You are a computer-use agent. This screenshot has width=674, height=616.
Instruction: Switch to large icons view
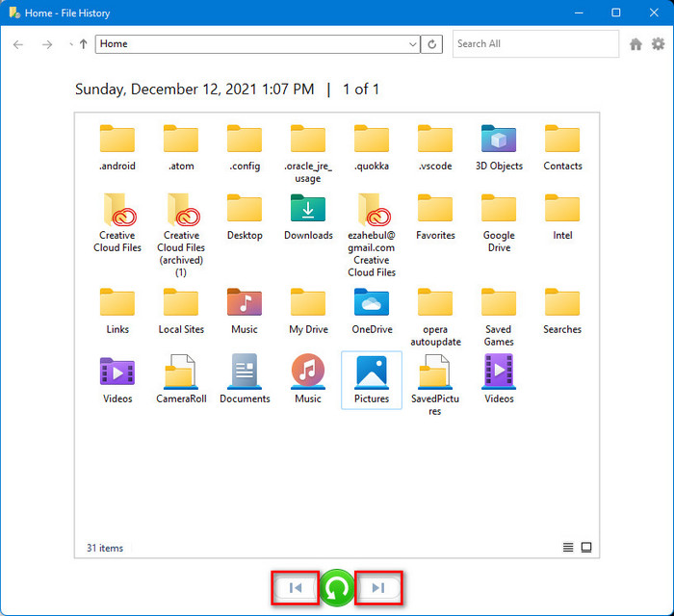(586, 548)
